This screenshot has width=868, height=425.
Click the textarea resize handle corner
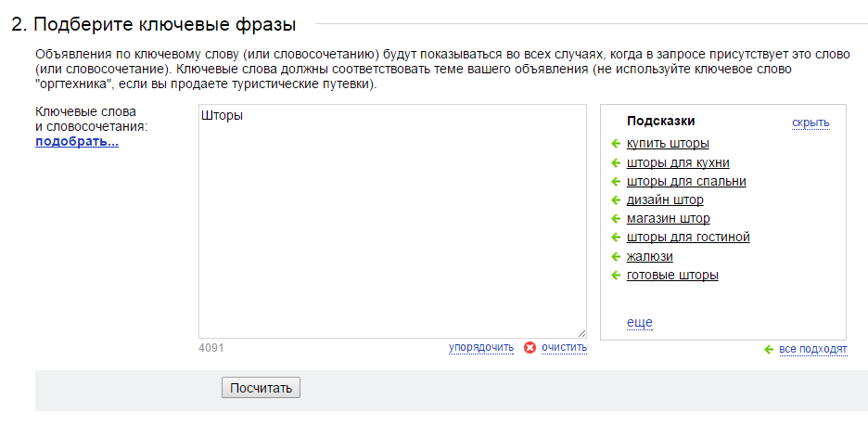coord(581,333)
